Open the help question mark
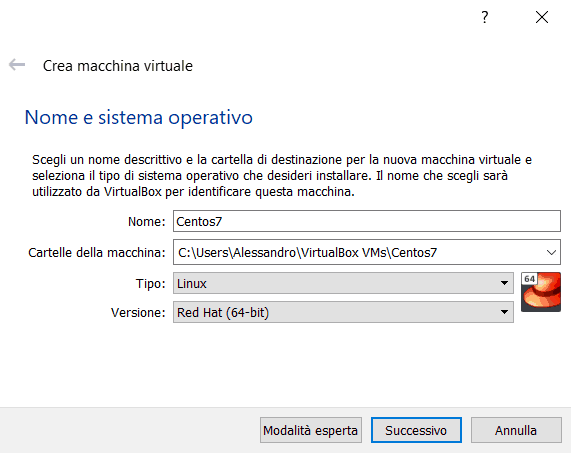 click(x=484, y=17)
